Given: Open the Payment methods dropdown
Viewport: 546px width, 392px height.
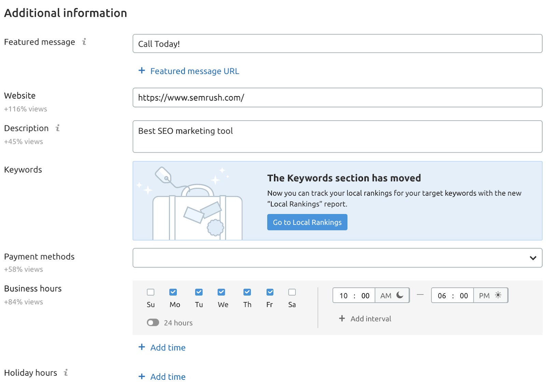Looking at the screenshot, I should [x=337, y=258].
